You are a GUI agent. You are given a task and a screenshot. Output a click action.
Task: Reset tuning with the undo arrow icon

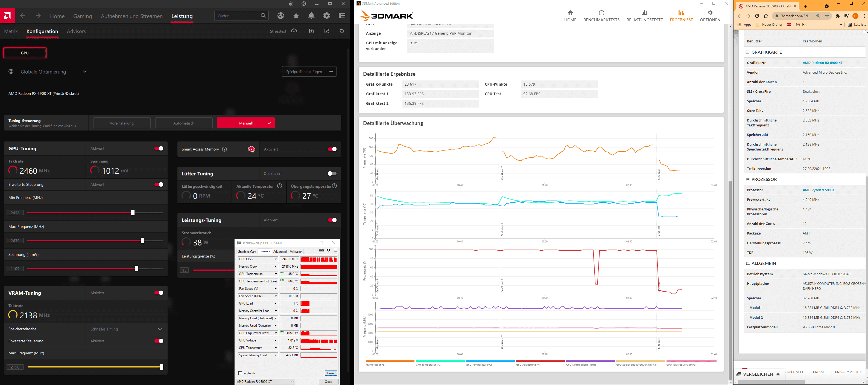click(342, 31)
